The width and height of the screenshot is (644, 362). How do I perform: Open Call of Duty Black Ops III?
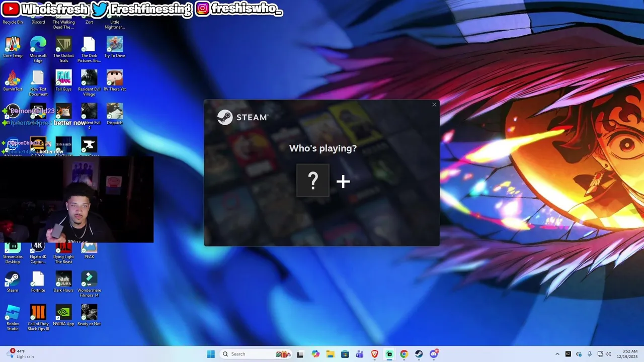(38, 317)
